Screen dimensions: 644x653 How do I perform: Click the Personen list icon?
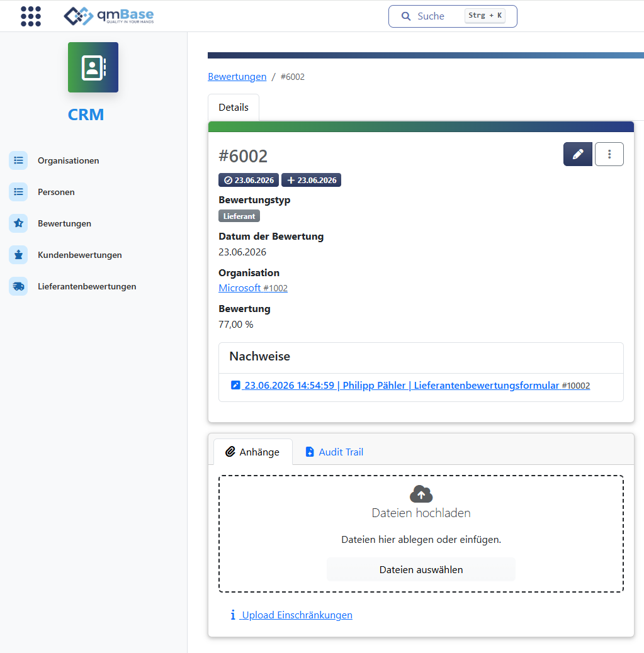pyautogui.click(x=18, y=192)
